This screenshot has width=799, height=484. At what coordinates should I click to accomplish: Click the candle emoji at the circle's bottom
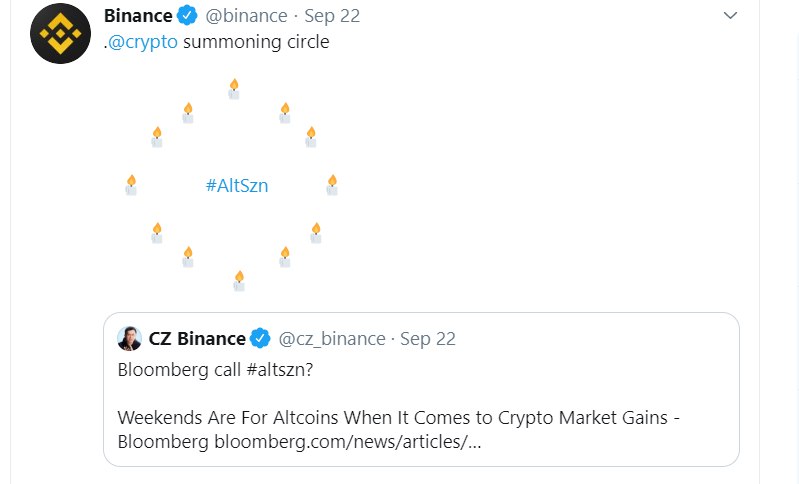238,280
